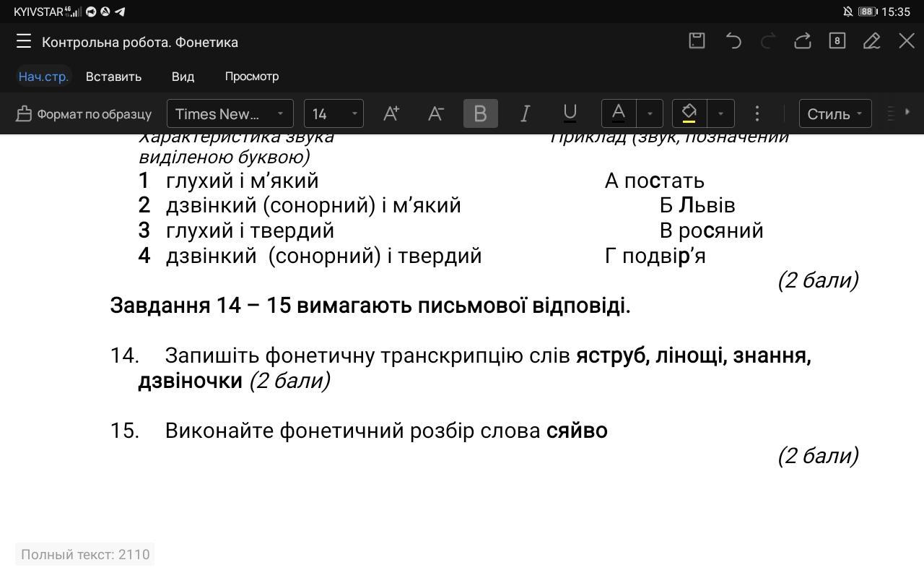Viewport: 924px width, 578px height.
Task: Decrease font size with A- icon
Action: point(435,113)
